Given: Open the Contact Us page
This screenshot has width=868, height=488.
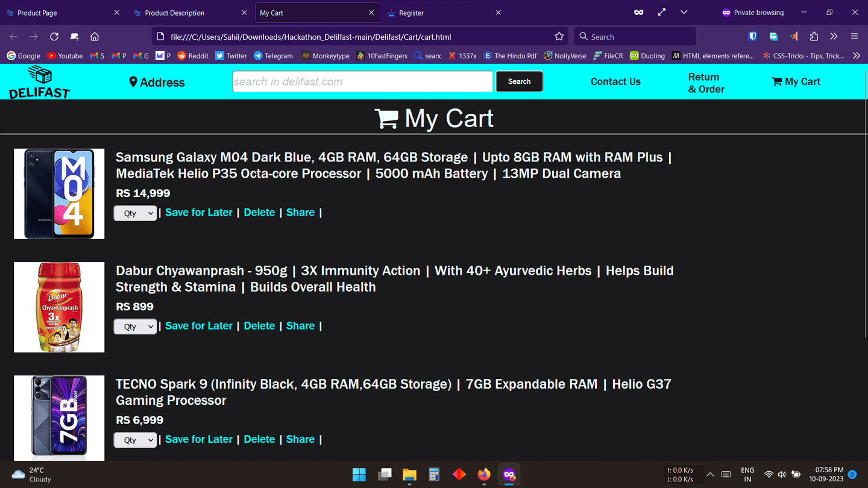Looking at the screenshot, I should click(615, 81).
